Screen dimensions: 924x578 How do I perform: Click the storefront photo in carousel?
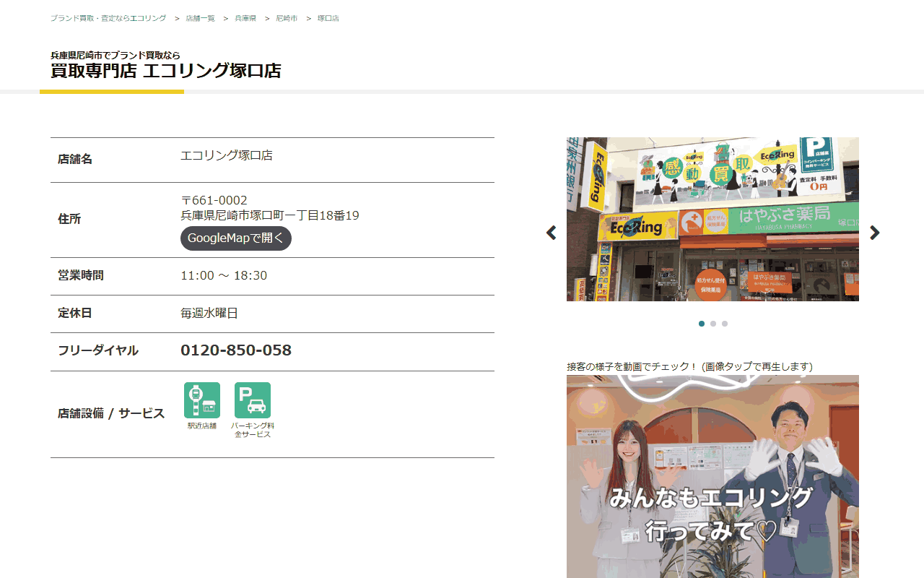tap(712, 219)
